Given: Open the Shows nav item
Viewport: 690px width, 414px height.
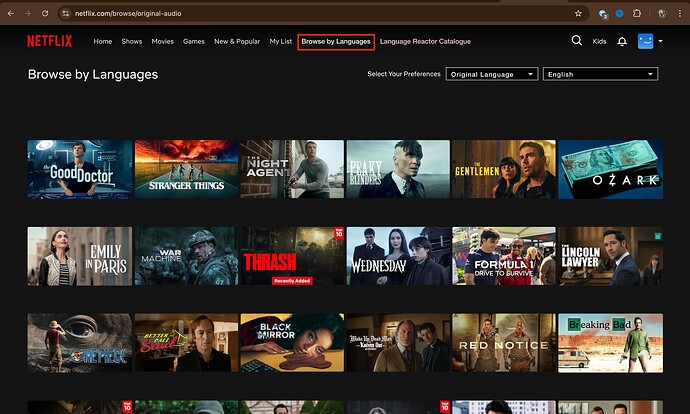Looking at the screenshot, I should tap(132, 41).
